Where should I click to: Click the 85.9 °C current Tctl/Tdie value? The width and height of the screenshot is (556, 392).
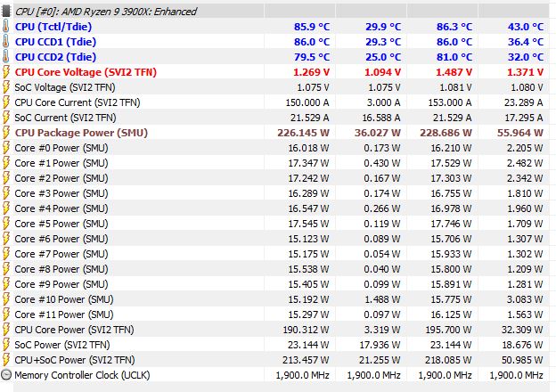tap(312, 27)
